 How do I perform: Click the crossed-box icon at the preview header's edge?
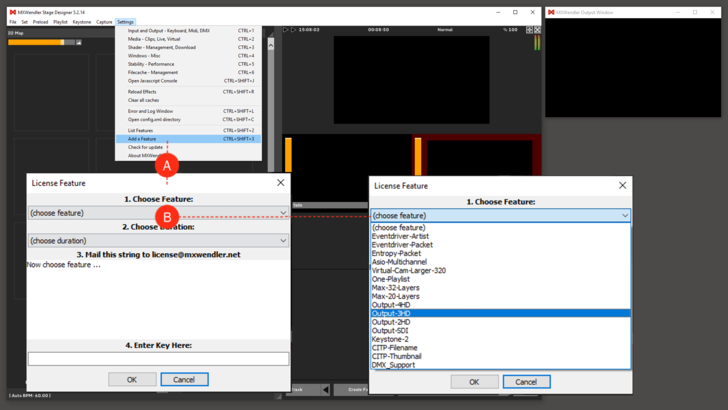tap(538, 30)
